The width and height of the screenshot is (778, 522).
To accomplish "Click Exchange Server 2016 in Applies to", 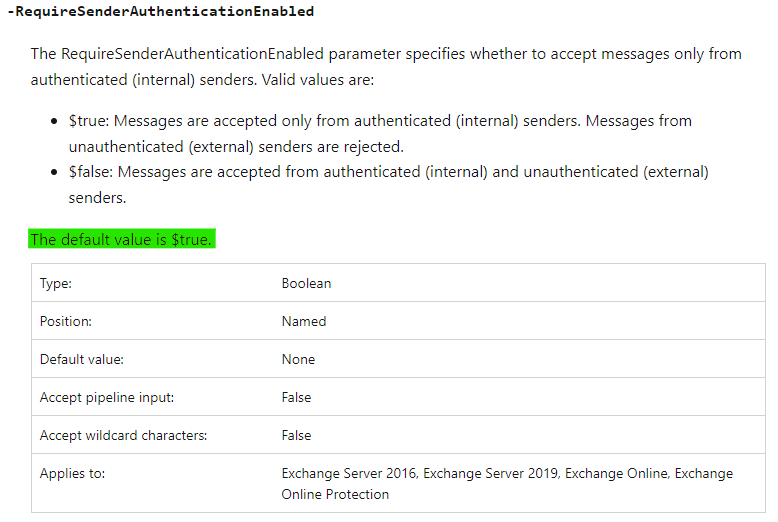I will click(350, 473).
